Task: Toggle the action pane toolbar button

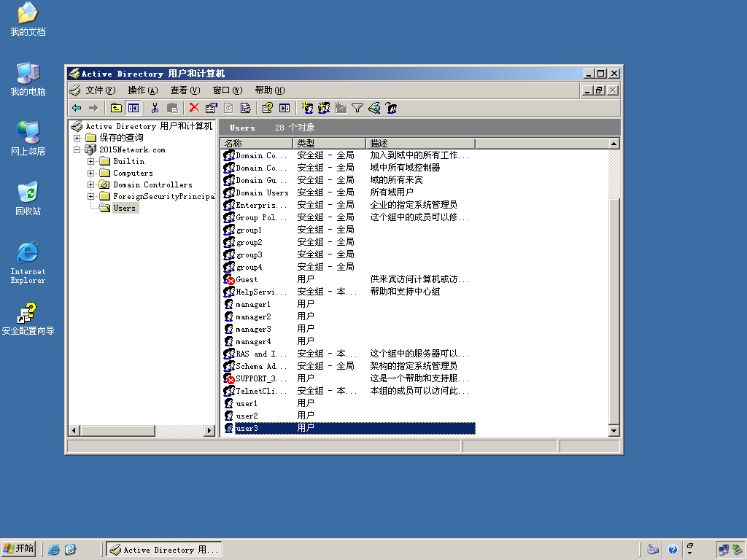Action: point(285,108)
